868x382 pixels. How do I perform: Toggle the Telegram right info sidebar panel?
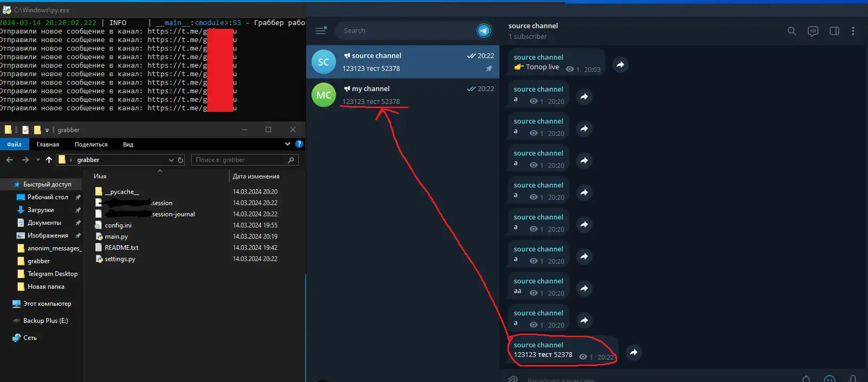[834, 31]
